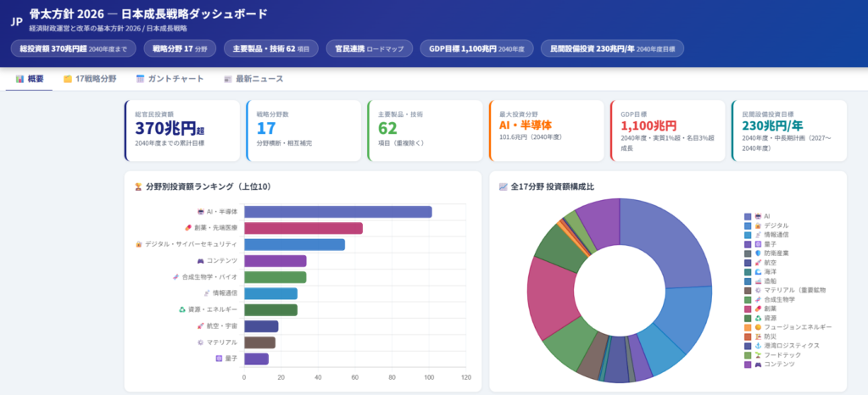Click the trophy icon beside ranking title
Viewport: 868px width, 395px height.
(138, 187)
